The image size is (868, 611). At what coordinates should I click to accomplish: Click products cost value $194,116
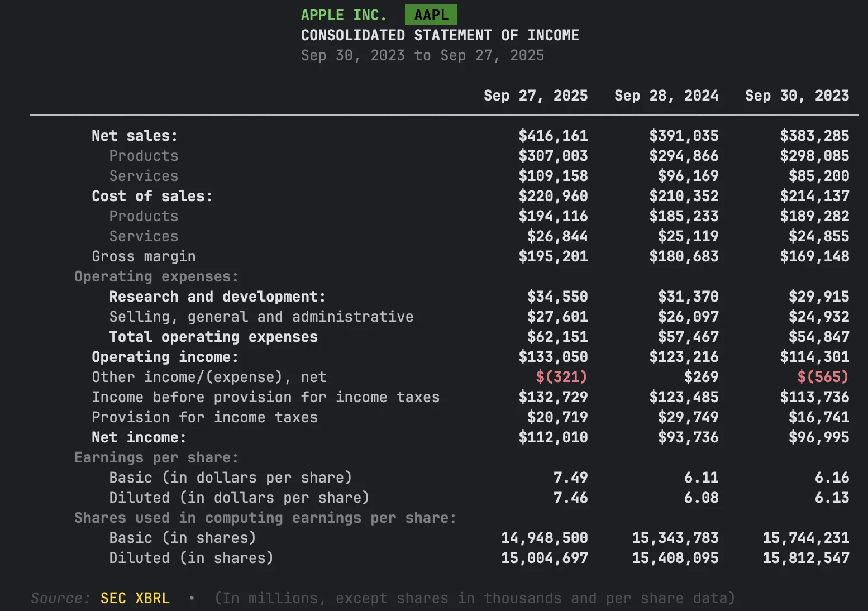point(553,216)
